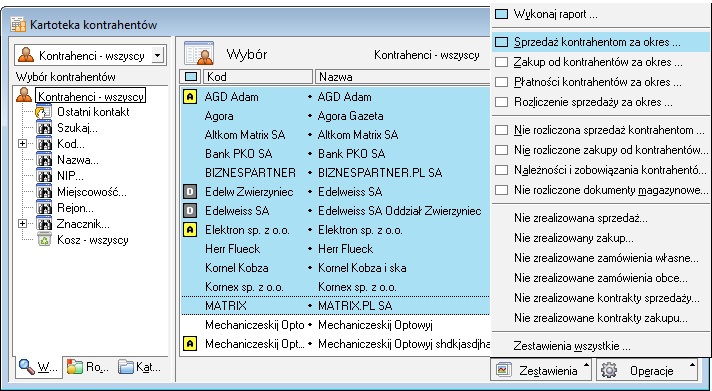Choose Nie zrealizowane zamówienia własne...
Screen dimensions: 712x391
click(600, 258)
